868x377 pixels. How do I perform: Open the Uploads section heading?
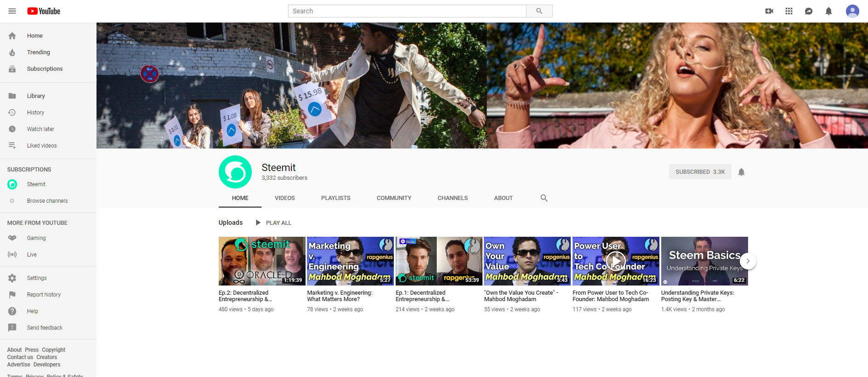231,223
